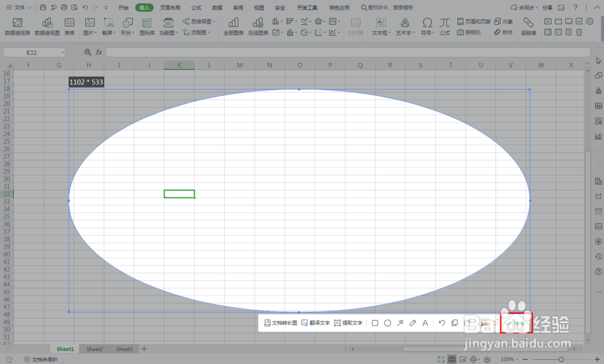Expand the Name Box dropdown for K32
Viewport: 604px width, 364px height.
tap(62, 53)
